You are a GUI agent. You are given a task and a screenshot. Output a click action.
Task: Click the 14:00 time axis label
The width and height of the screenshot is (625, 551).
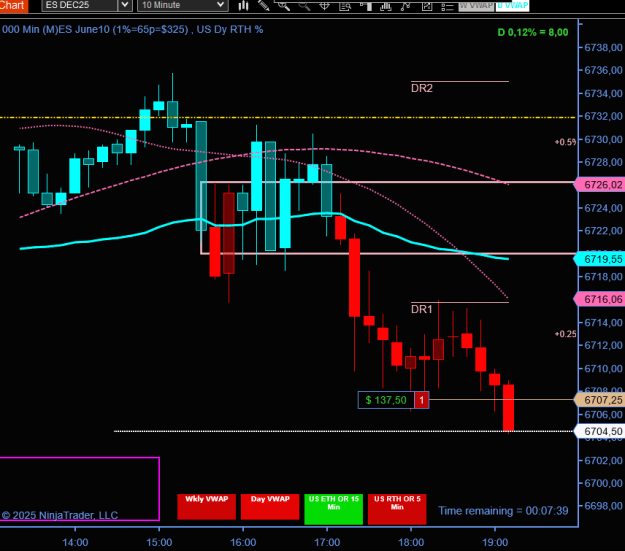pyautogui.click(x=75, y=542)
